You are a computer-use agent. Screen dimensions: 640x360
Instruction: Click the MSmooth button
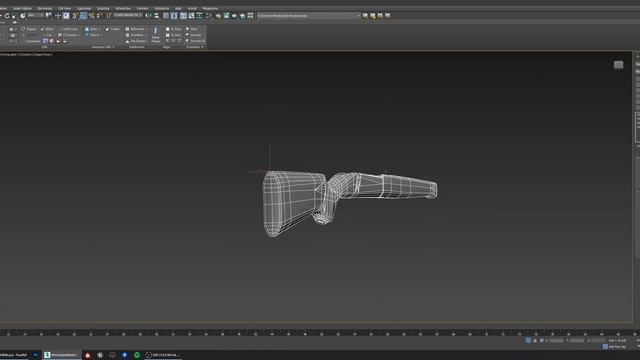pos(135,29)
